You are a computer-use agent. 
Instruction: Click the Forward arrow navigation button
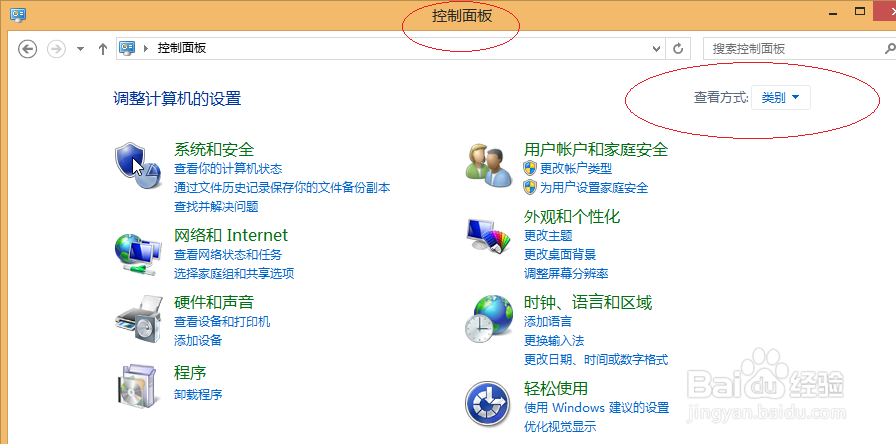pyautogui.click(x=56, y=49)
